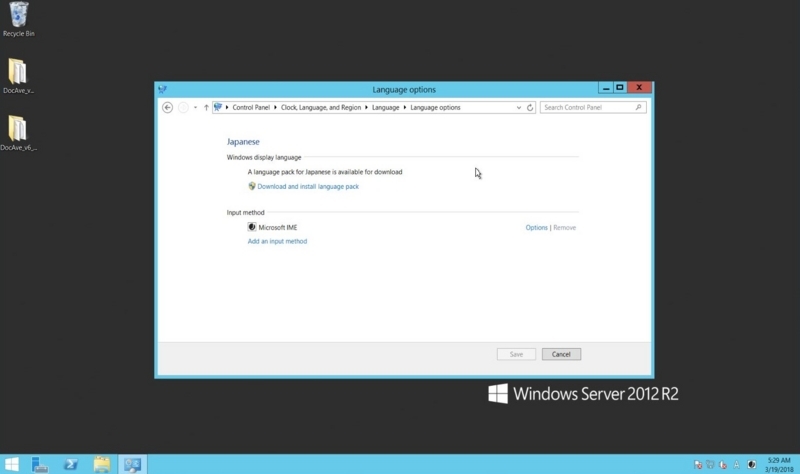Close the Language options window
Screen dimensions: 800x474
point(639,88)
